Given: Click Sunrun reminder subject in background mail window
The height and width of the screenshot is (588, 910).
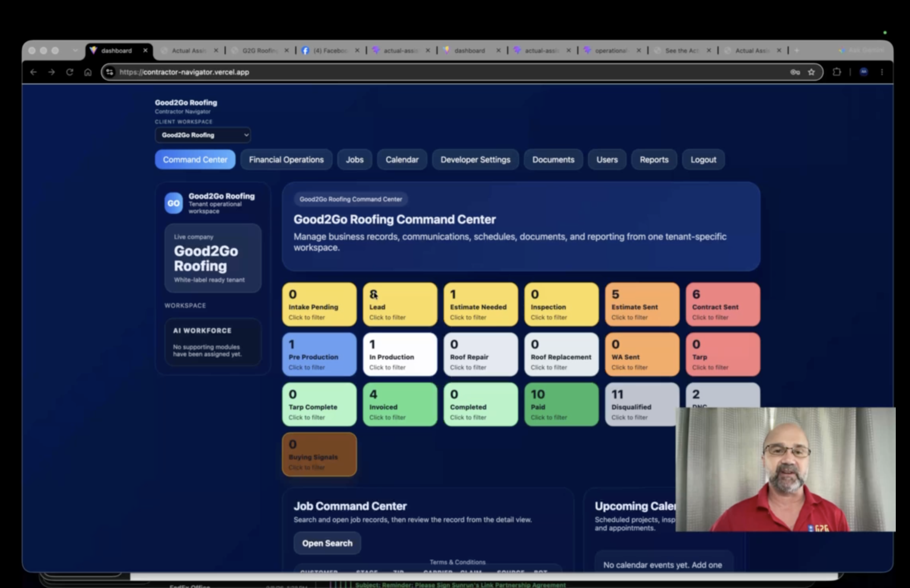Looking at the screenshot, I should tap(460, 585).
